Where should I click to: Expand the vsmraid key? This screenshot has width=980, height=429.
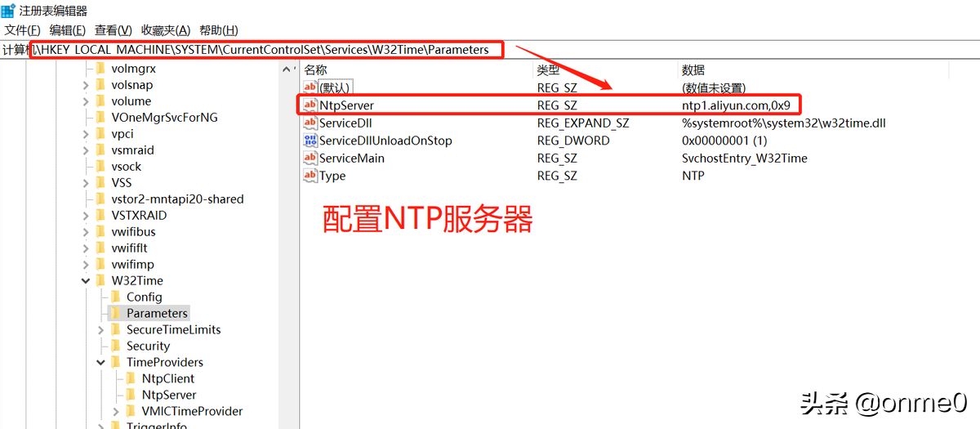[x=86, y=150]
